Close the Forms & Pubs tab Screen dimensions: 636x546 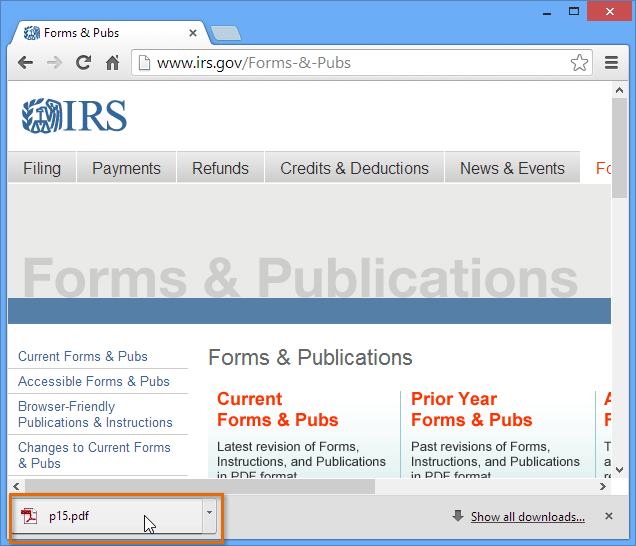click(x=193, y=33)
